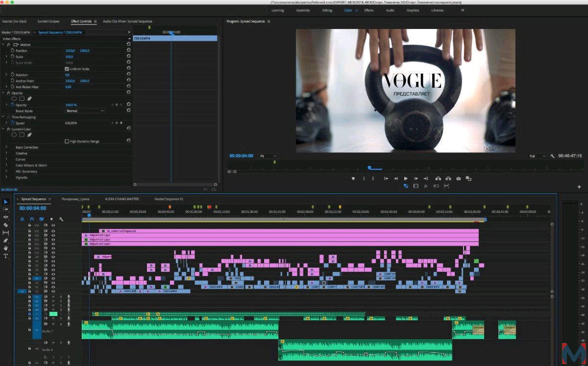
Task: Select the Pen tool in timeline toolbar
Action: tap(6, 240)
